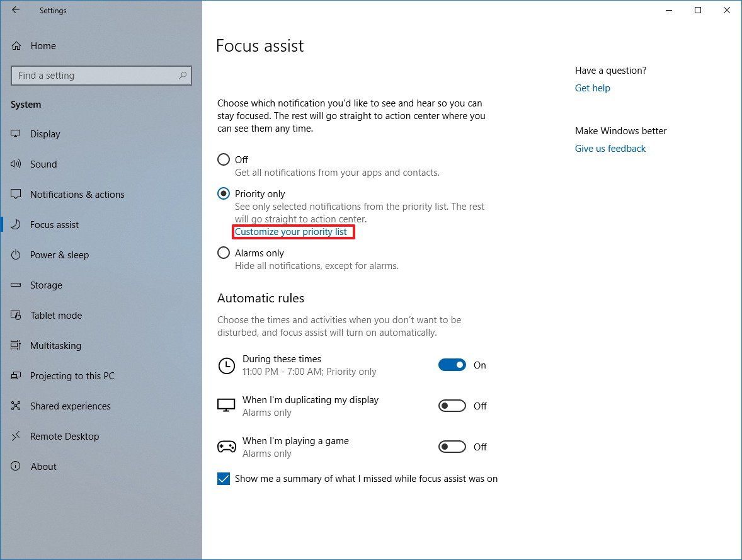Click the Notifications & actions icon

pos(16,194)
